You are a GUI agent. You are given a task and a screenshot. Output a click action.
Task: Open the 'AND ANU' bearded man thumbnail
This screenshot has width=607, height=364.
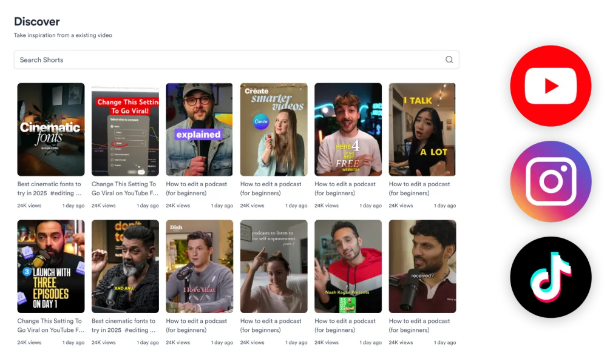[125, 266]
